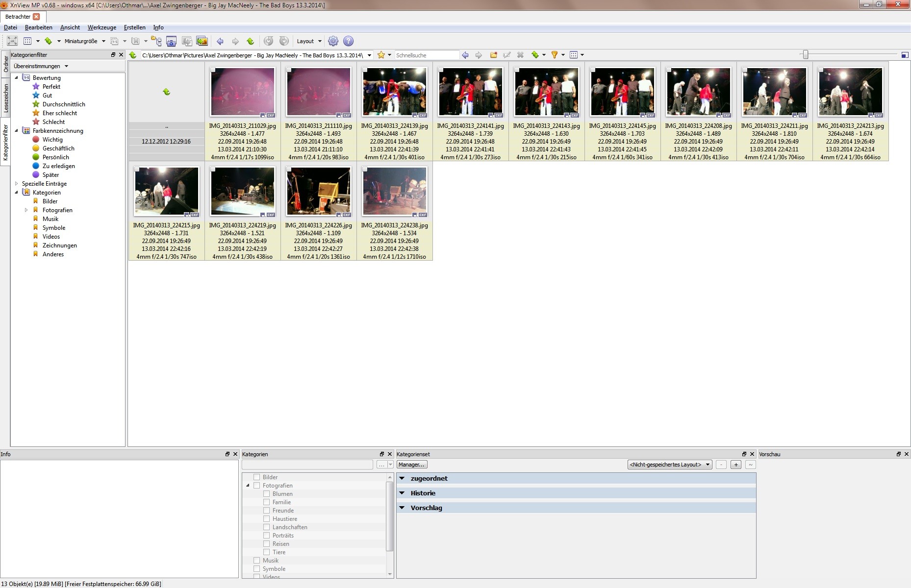Go up a folder via main toolbar green arrow

tap(251, 41)
